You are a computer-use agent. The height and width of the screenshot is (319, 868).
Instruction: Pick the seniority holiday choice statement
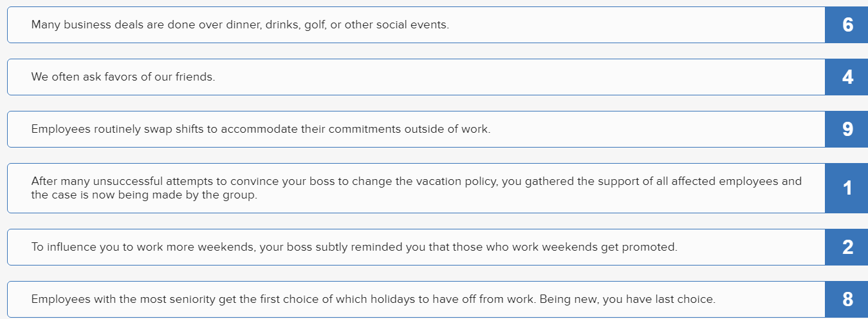tap(416, 299)
